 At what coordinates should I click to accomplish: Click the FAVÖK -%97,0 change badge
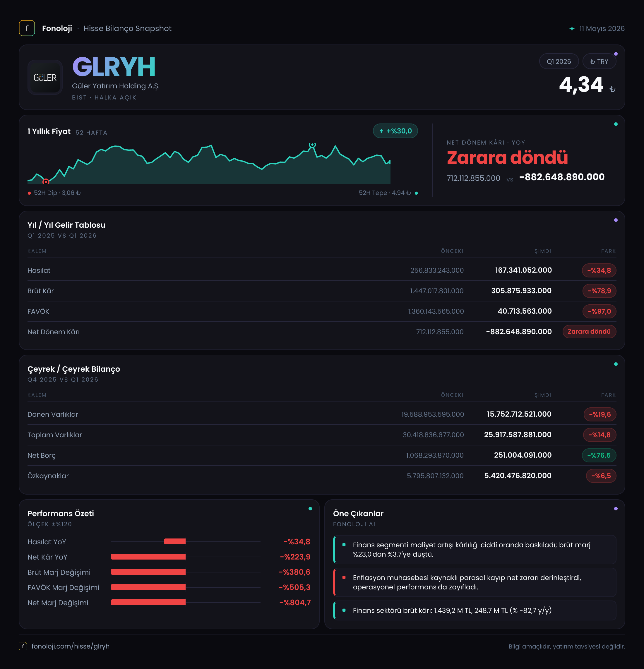pos(599,311)
